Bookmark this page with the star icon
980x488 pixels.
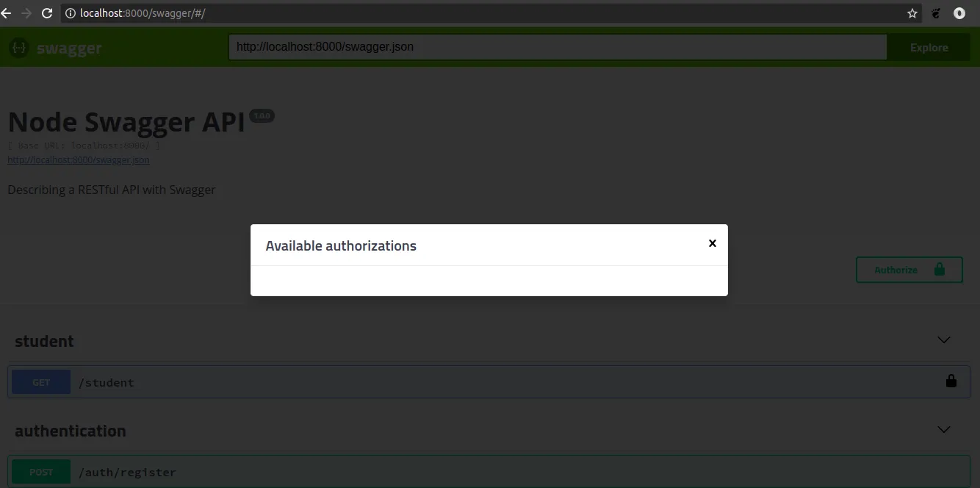pos(912,13)
